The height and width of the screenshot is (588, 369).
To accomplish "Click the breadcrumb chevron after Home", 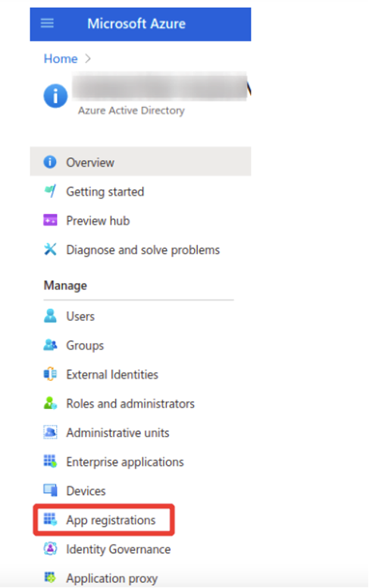I will (x=88, y=59).
